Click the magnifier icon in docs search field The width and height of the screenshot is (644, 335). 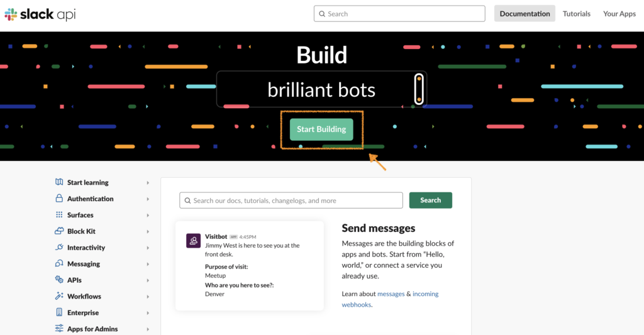point(187,200)
